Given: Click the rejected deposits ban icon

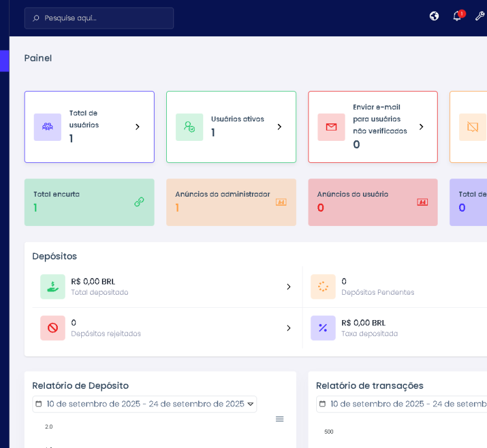Looking at the screenshot, I should (x=53, y=328).
